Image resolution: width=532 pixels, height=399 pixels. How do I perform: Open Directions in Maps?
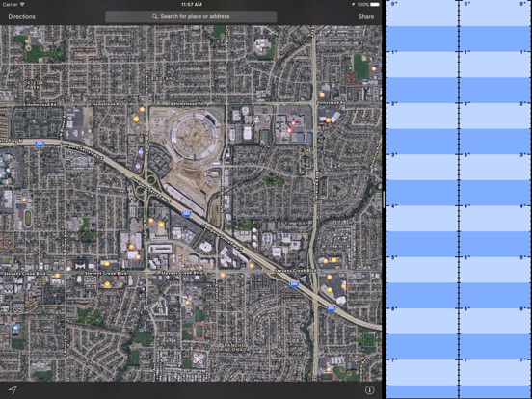[x=22, y=16]
